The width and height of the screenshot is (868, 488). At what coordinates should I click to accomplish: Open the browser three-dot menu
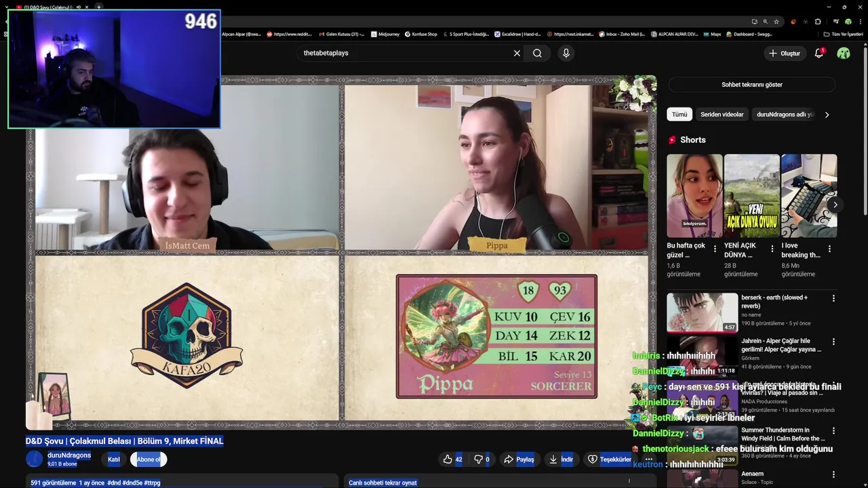pos(860,22)
